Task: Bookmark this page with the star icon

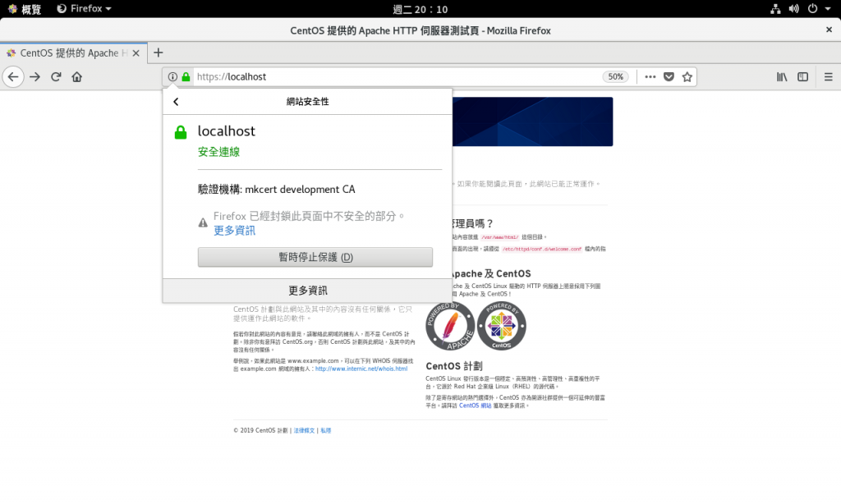Action: 687,76
